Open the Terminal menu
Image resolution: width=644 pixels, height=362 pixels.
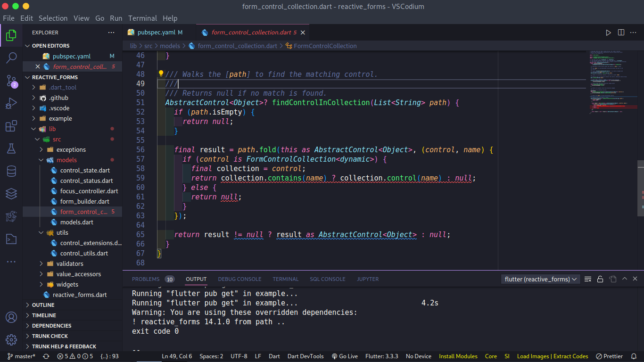point(142,18)
